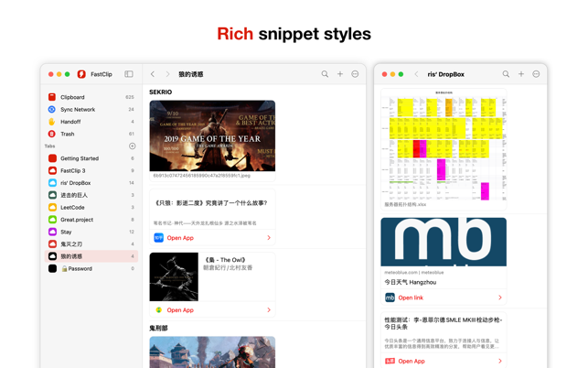Open the 性能测试 今日头条 article snippet

[x=444, y=332]
